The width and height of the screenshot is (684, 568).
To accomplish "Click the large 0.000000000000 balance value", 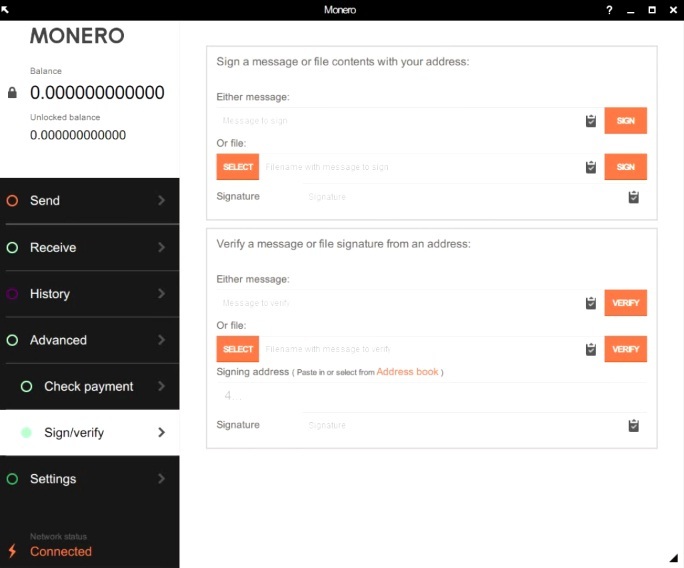I will 97,92.
